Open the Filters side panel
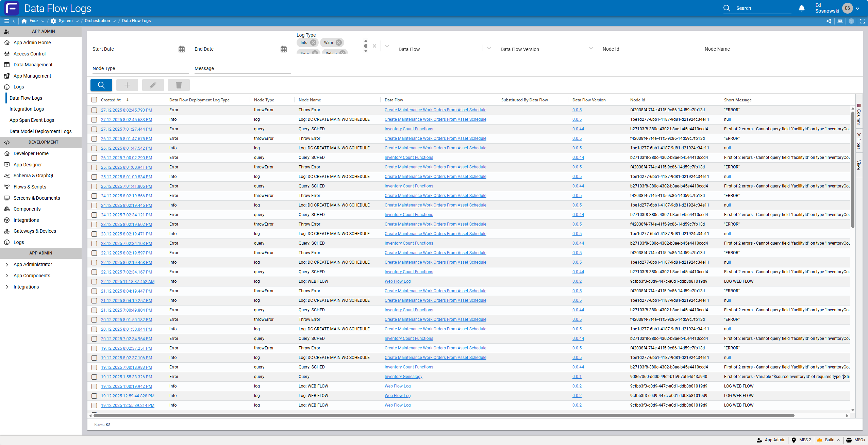This screenshot has width=868, height=445. coord(859,141)
